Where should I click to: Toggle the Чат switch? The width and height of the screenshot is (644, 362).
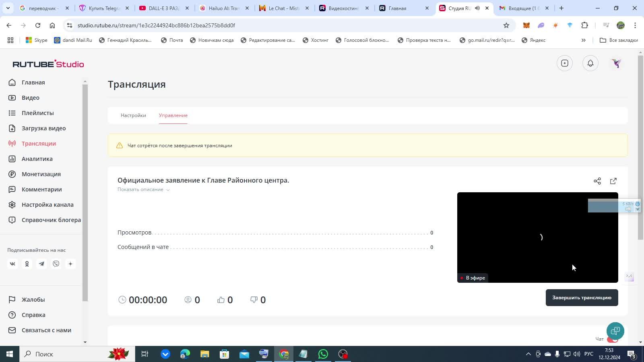(x=612, y=339)
